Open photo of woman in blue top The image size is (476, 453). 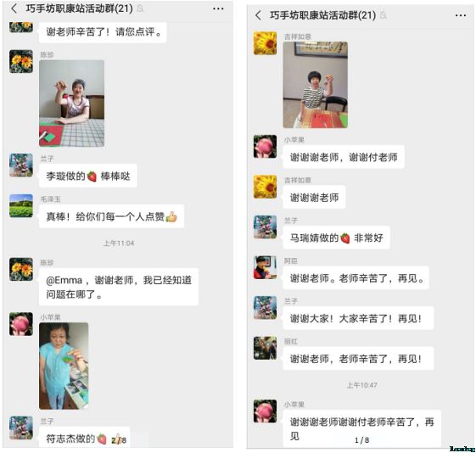[x=64, y=366]
